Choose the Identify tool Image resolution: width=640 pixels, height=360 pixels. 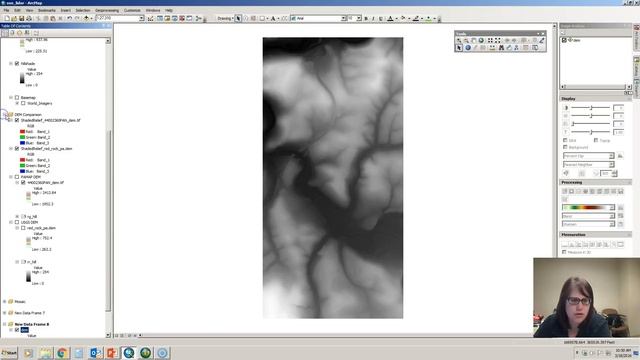point(468,48)
